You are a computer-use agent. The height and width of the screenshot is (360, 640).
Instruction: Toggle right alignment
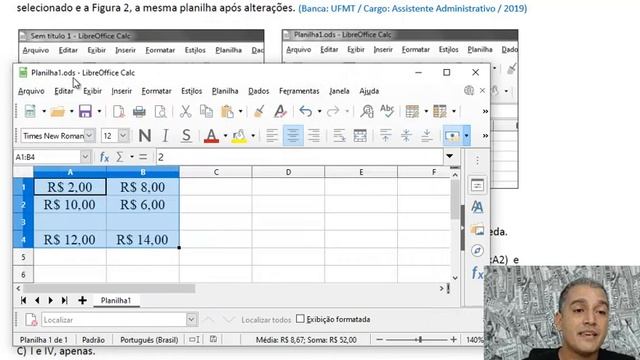coord(313,136)
